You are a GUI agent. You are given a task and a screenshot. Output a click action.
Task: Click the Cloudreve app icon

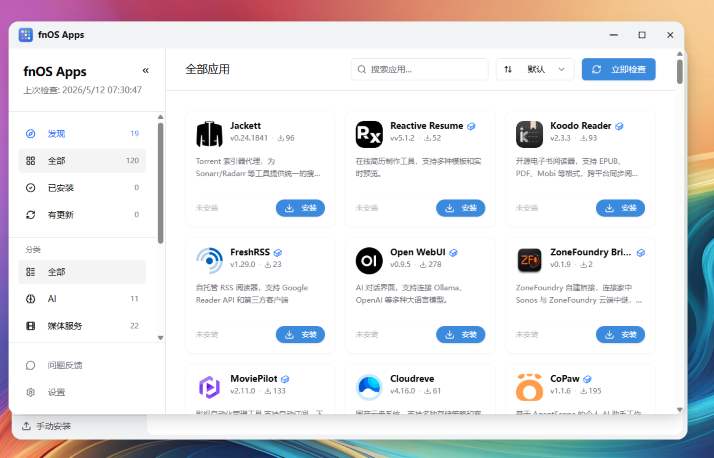(x=369, y=387)
